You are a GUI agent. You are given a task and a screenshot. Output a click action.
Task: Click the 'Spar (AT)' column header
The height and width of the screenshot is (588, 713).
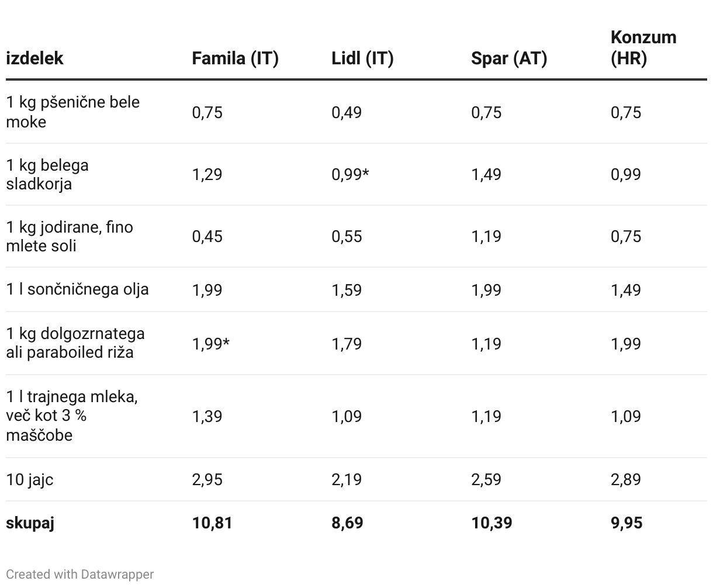coord(508,58)
